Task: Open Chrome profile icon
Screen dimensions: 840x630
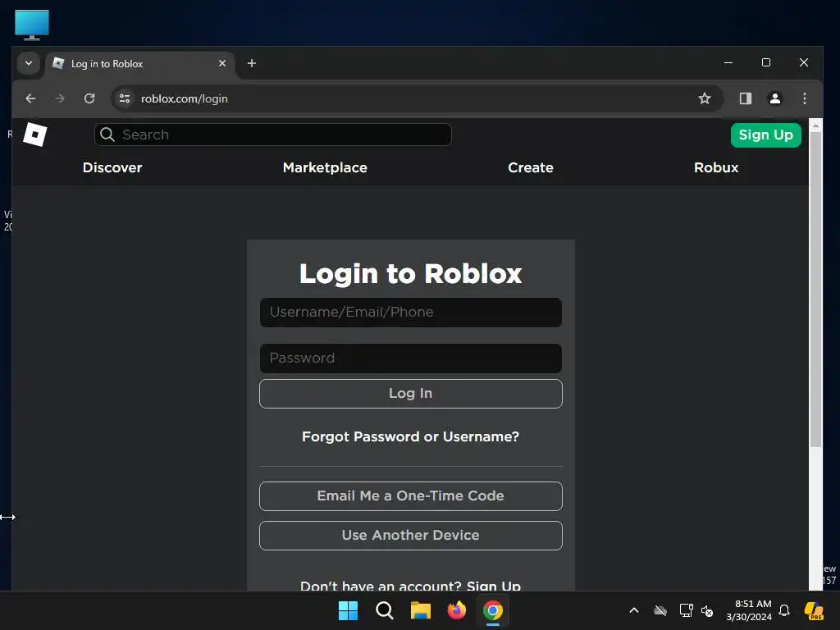Action: point(774,98)
